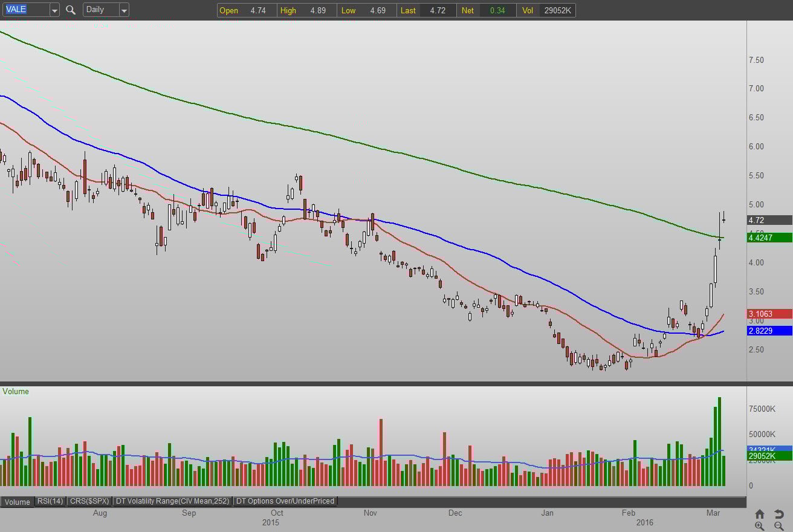Expand the Daily timeframe dropdown

[124, 10]
